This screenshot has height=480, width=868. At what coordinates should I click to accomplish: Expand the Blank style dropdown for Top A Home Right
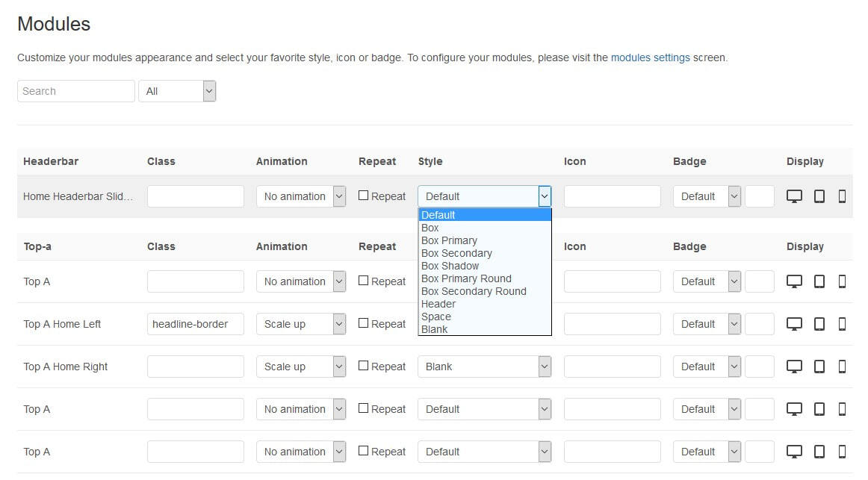484,367
